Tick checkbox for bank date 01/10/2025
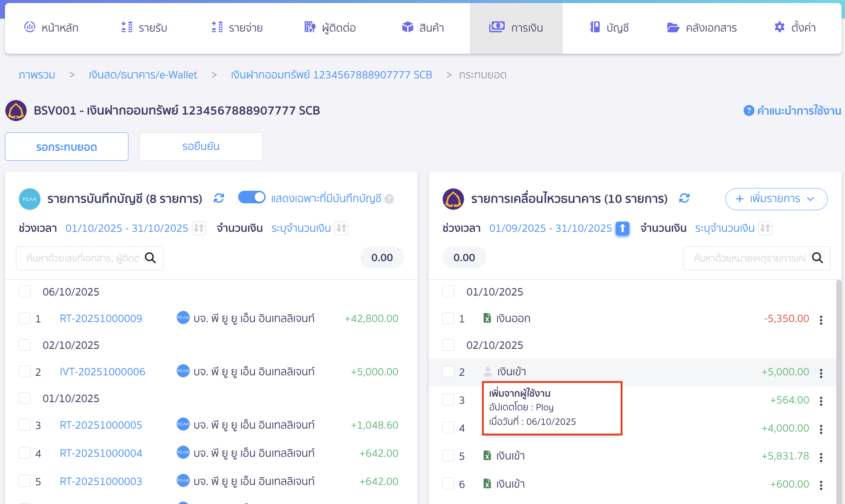Screen dimensions: 845x504 (x=448, y=292)
